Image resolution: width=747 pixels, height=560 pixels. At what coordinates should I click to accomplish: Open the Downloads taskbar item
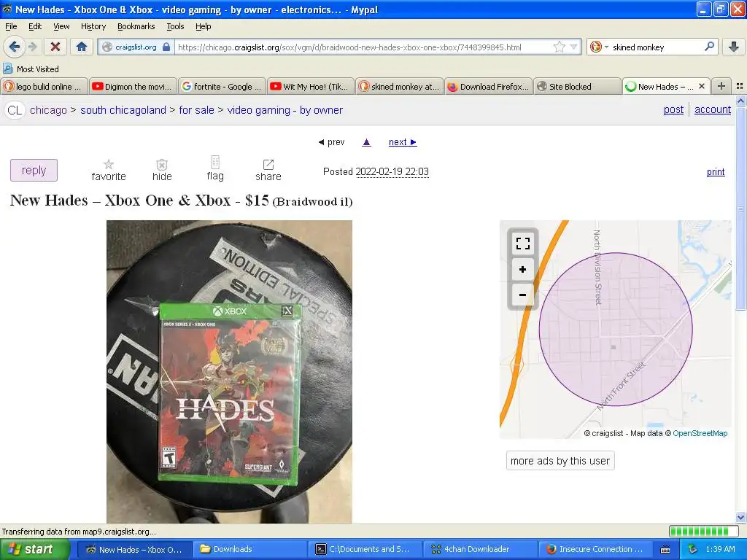coord(249,550)
